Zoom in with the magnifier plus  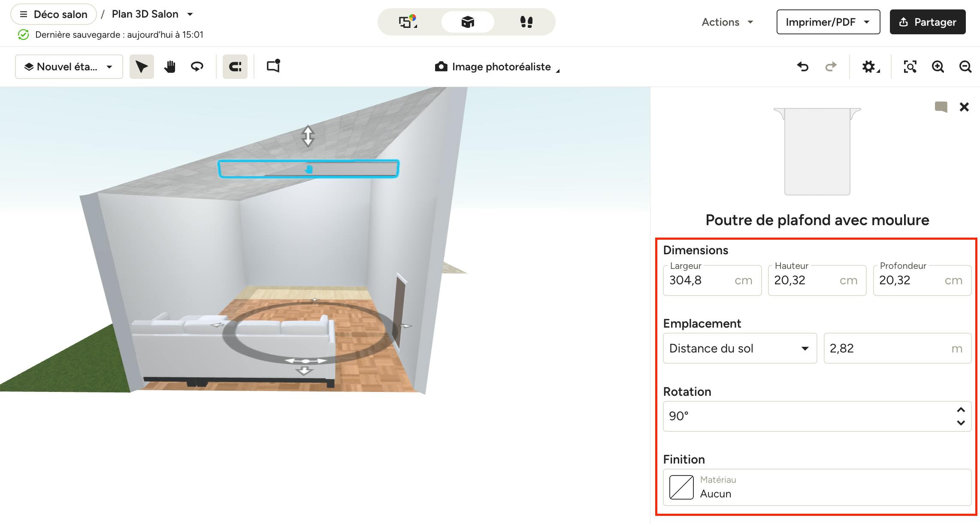[938, 66]
